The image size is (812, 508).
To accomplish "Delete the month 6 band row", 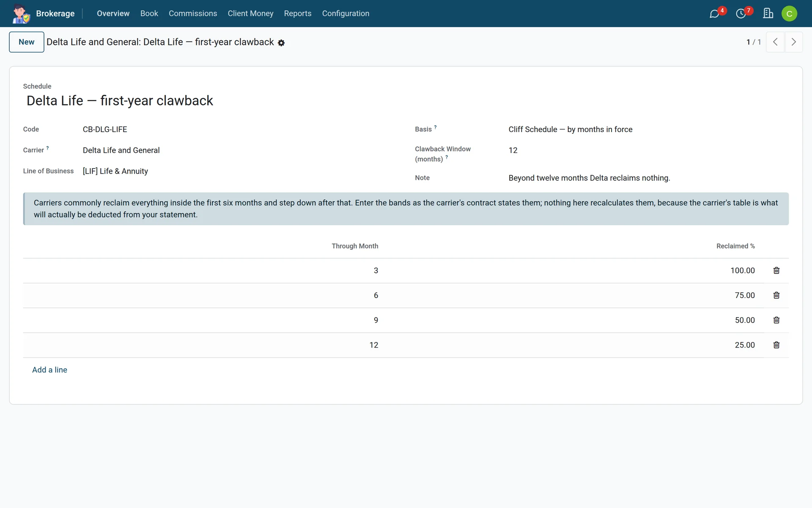I will pos(776,295).
